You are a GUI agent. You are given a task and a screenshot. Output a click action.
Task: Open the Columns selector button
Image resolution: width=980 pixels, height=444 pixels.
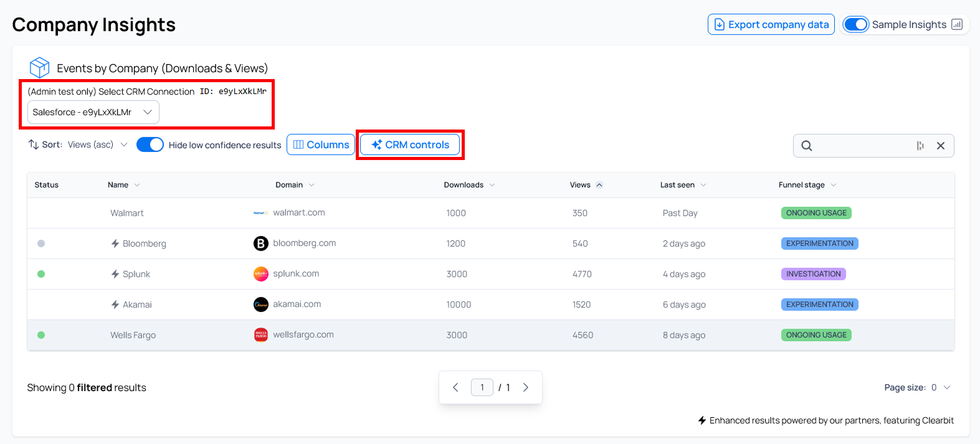pyautogui.click(x=321, y=144)
